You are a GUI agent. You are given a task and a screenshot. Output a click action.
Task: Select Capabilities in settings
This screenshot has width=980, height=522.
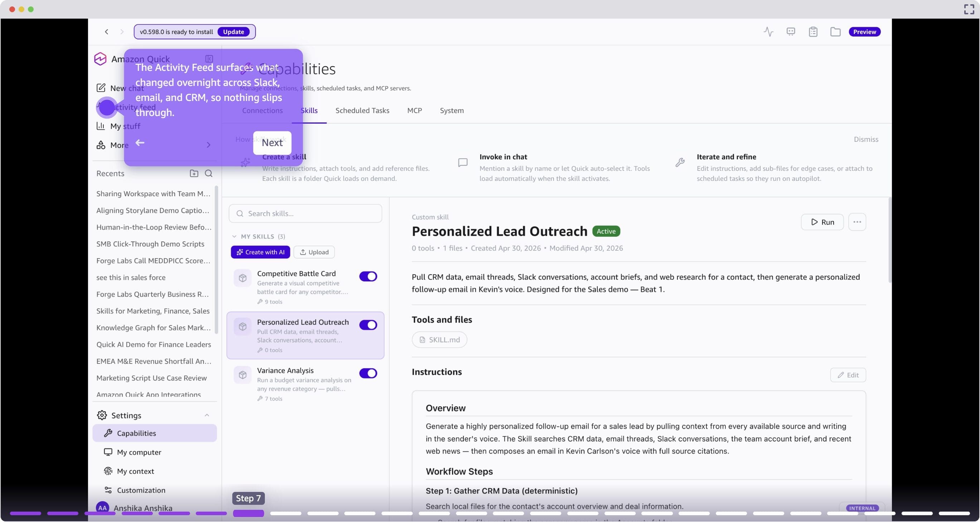tap(155, 433)
